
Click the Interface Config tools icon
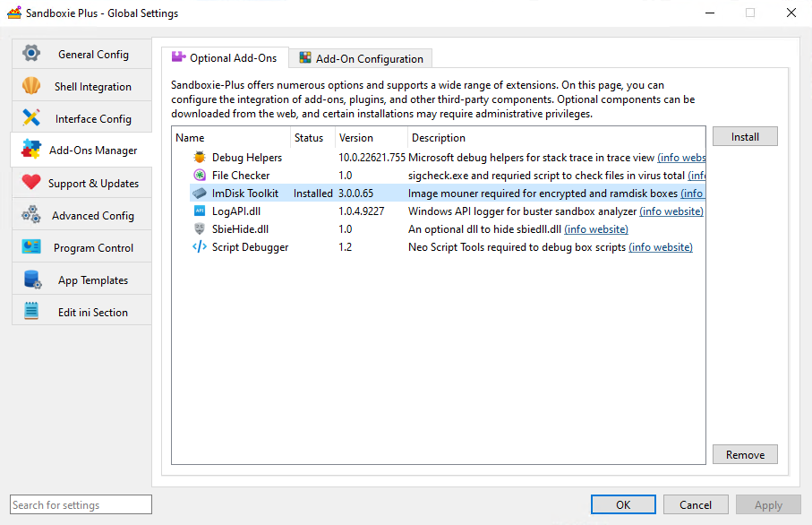31,118
